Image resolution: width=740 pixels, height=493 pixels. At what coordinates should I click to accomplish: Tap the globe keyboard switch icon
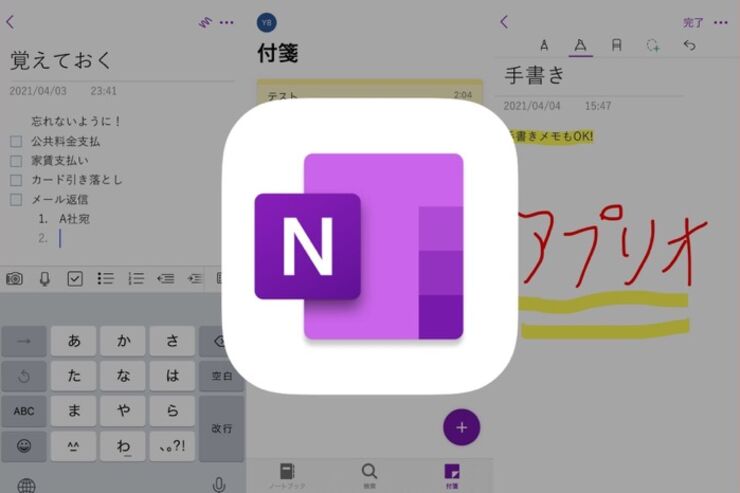26,485
